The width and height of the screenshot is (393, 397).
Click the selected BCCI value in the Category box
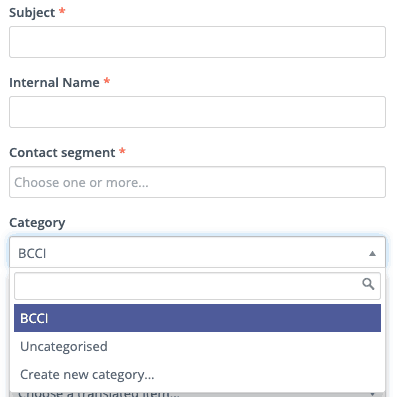coord(32,254)
